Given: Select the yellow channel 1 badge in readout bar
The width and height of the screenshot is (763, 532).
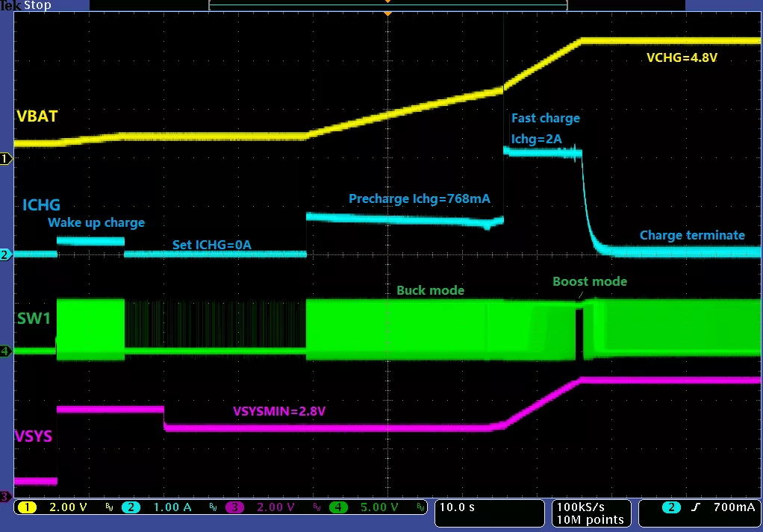Looking at the screenshot, I should pos(27,507).
